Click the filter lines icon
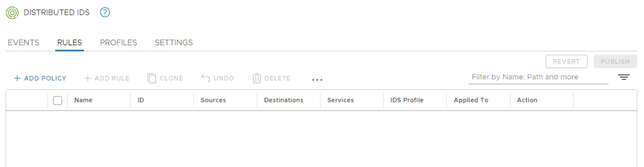 [624, 77]
